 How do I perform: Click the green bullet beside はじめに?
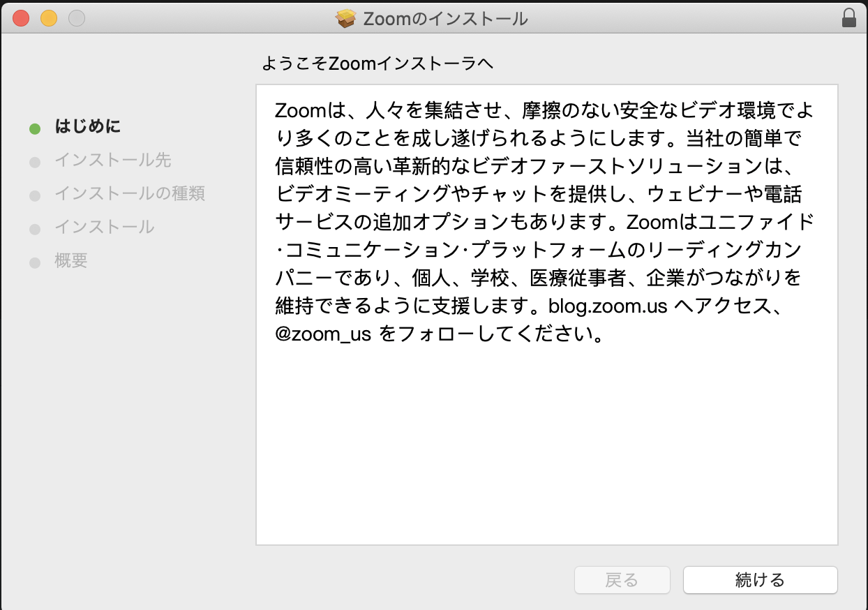coord(35,128)
